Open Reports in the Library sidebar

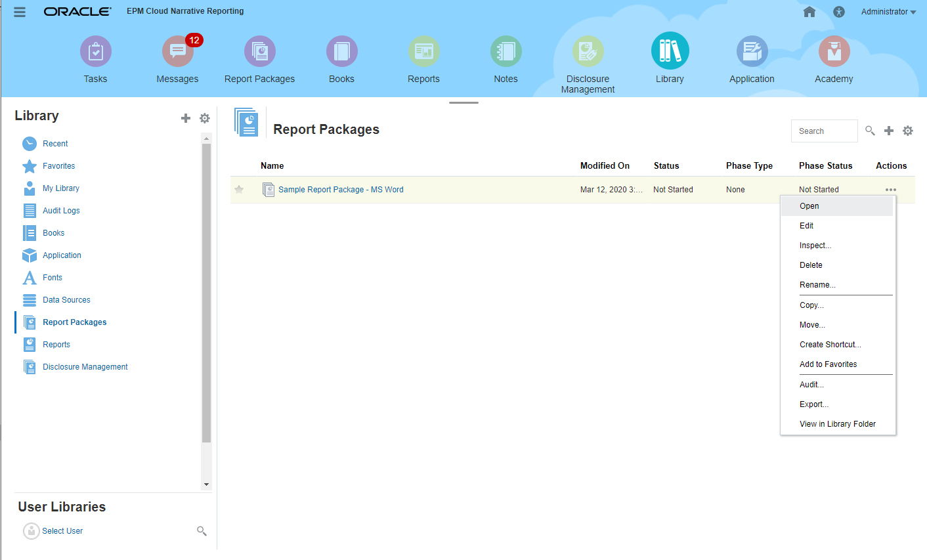tap(56, 345)
